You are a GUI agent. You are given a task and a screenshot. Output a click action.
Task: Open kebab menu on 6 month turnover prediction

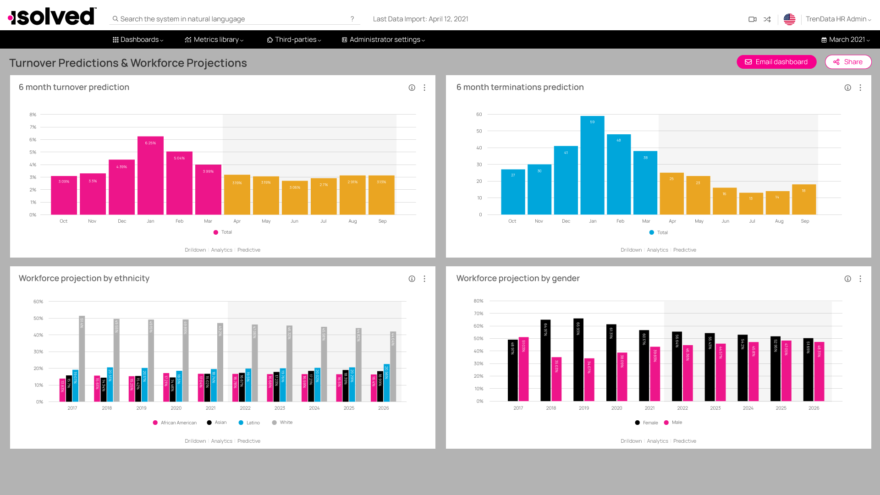tap(424, 88)
